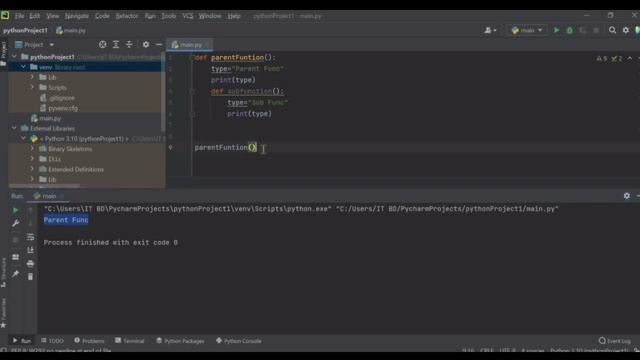Expand all in Project panel
Image resolution: width=640 pixels, height=360 pixels.
116,44
